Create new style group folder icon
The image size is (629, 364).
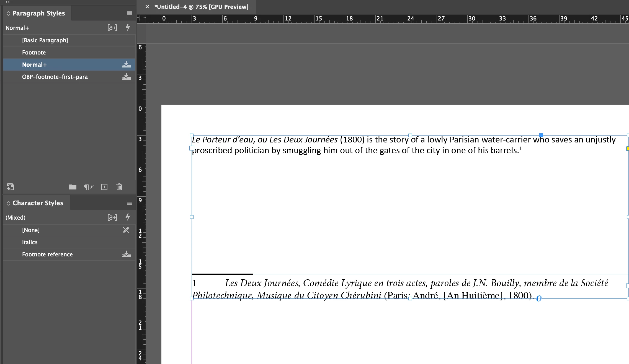click(x=73, y=187)
